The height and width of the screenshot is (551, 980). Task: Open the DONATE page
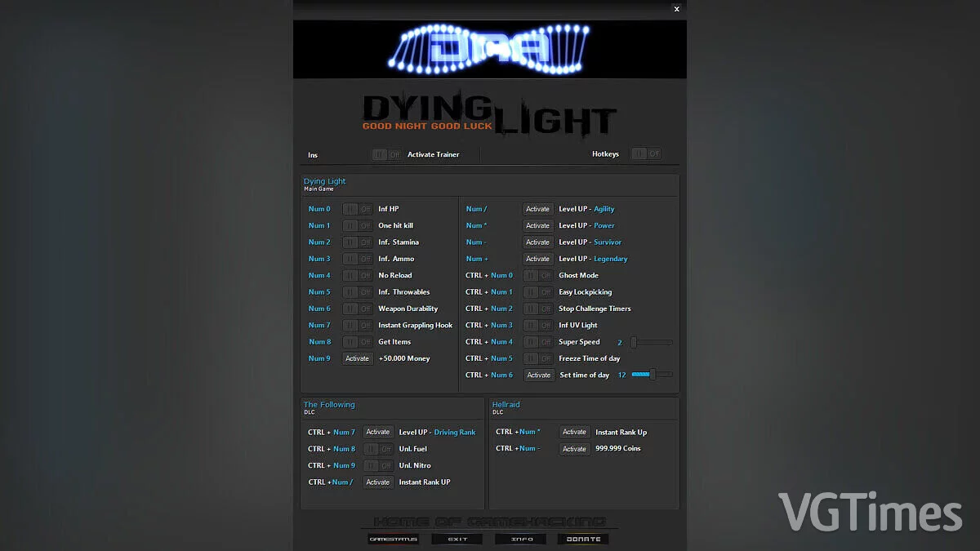pyautogui.click(x=583, y=538)
